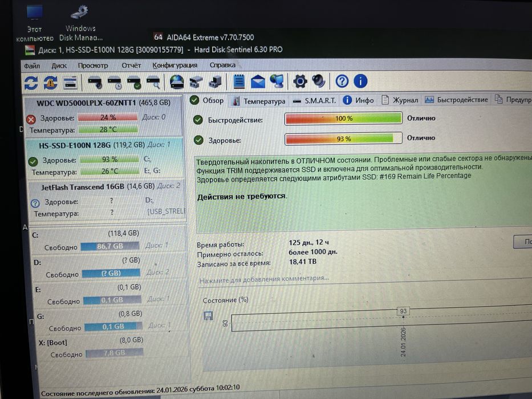Image resolution: width=532 pixels, height=399 pixels.
Task: Switch to the Инфо tab
Action: click(358, 100)
